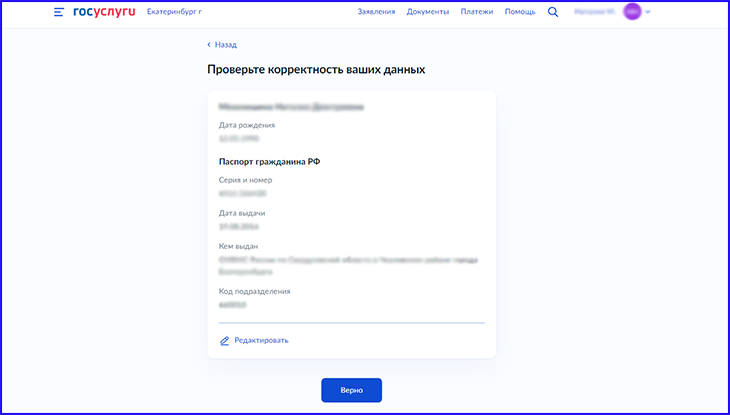
Task: Open the Заявления menu item
Action: [x=376, y=12]
